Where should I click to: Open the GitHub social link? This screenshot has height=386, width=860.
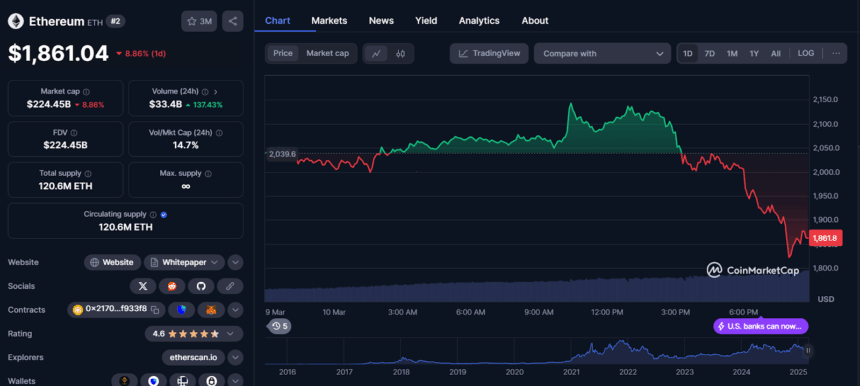(x=201, y=286)
